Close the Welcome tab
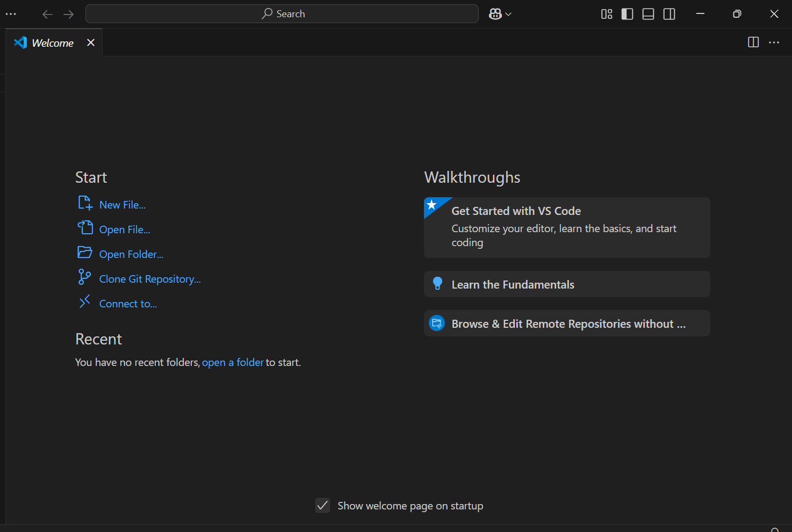The height and width of the screenshot is (532, 792). click(x=91, y=42)
